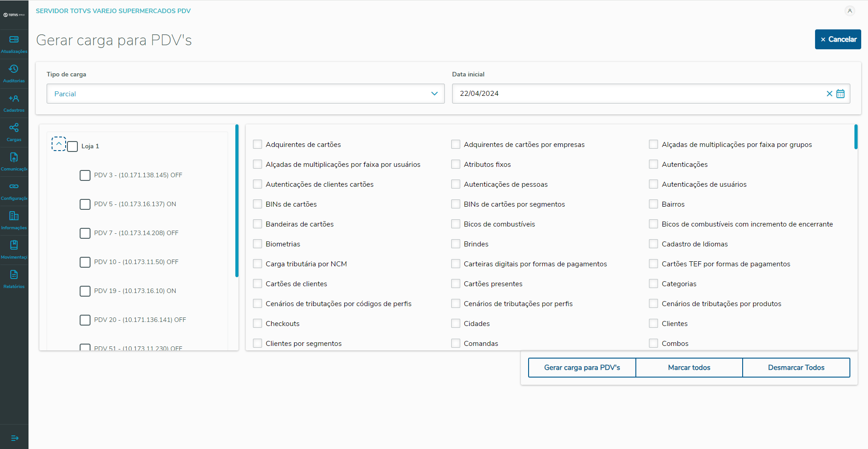
Task: Open the Auditorias history icon
Action: [x=14, y=69]
